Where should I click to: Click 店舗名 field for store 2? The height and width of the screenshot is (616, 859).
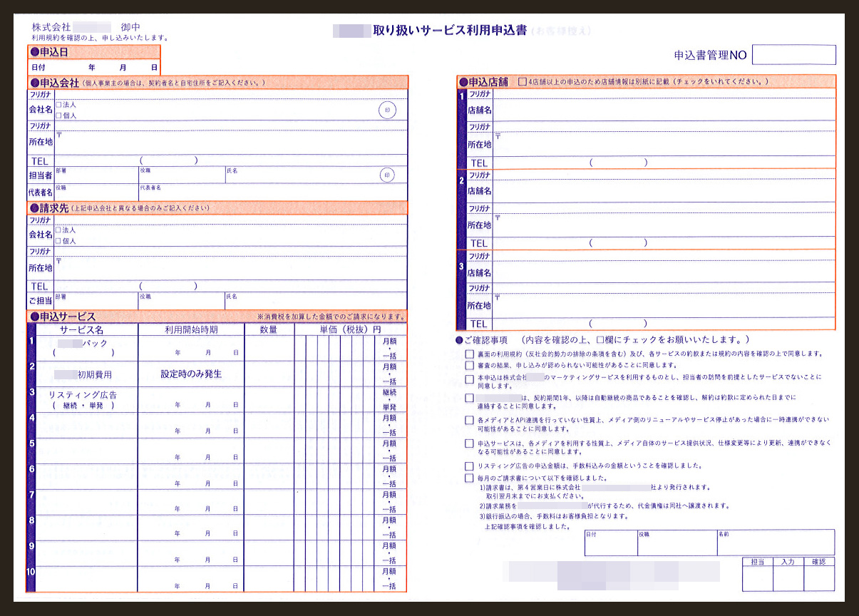pos(664,191)
